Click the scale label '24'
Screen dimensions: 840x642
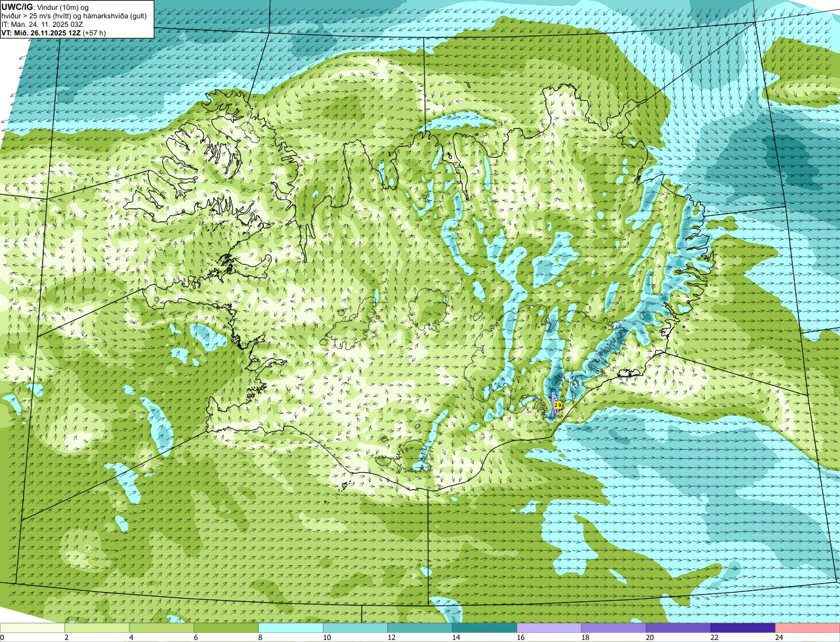[x=779, y=637]
